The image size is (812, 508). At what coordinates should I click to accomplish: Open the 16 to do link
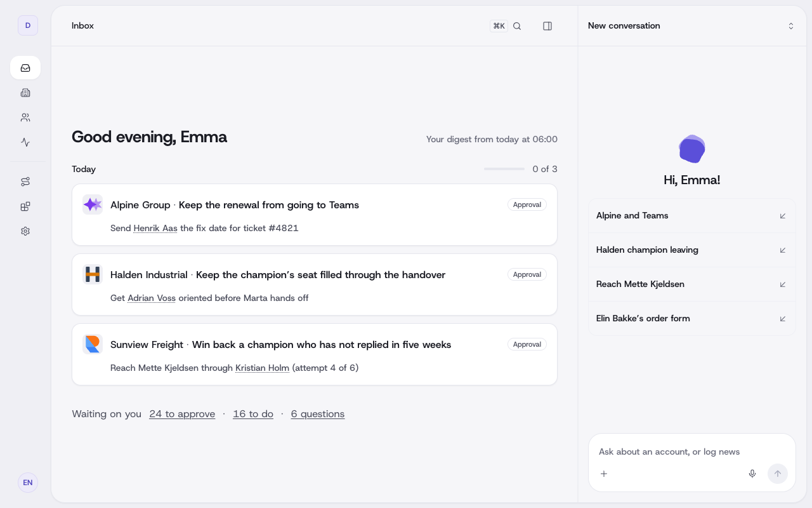tap(253, 414)
